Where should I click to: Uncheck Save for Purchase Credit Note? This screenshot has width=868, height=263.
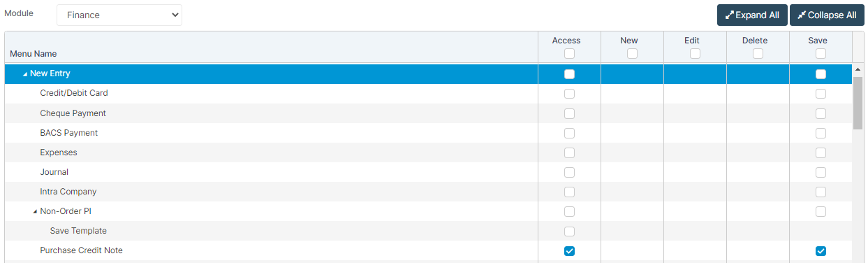point(821,251)
